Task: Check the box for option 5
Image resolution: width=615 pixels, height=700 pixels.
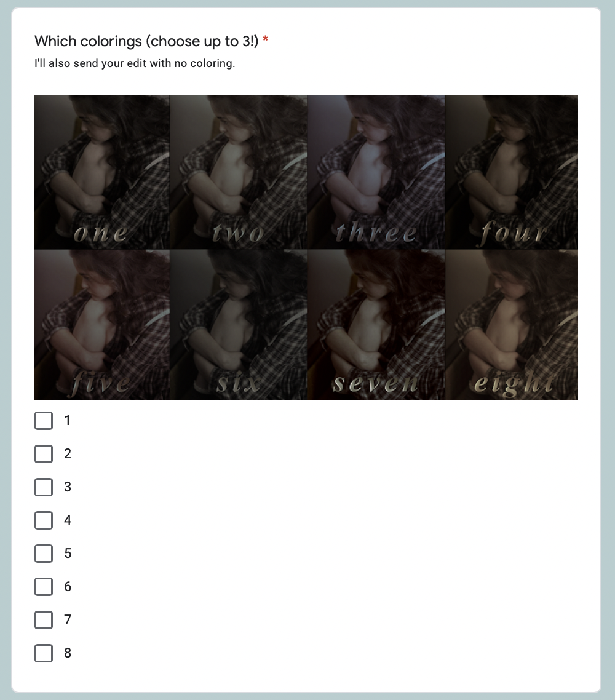Action: pyautogui.click(x=44, y=554)
